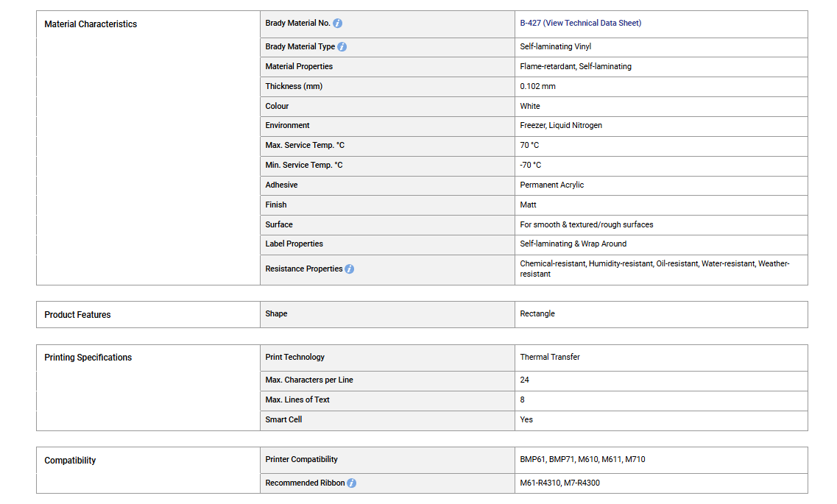Click the 70 °C max temperature value
837x504 pixels.
pos(529,145)
